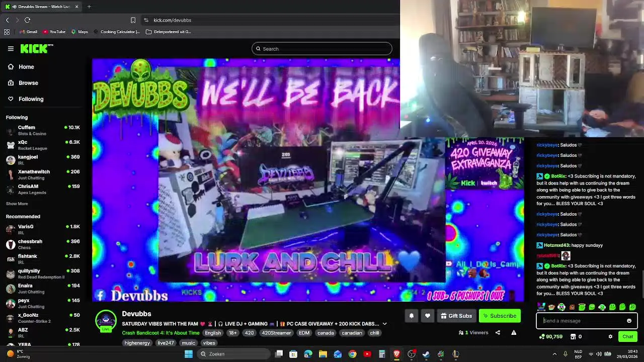This screenshot has height=362, width=644.
Task: Click the Send a message field
Action: tap(583, 321)
